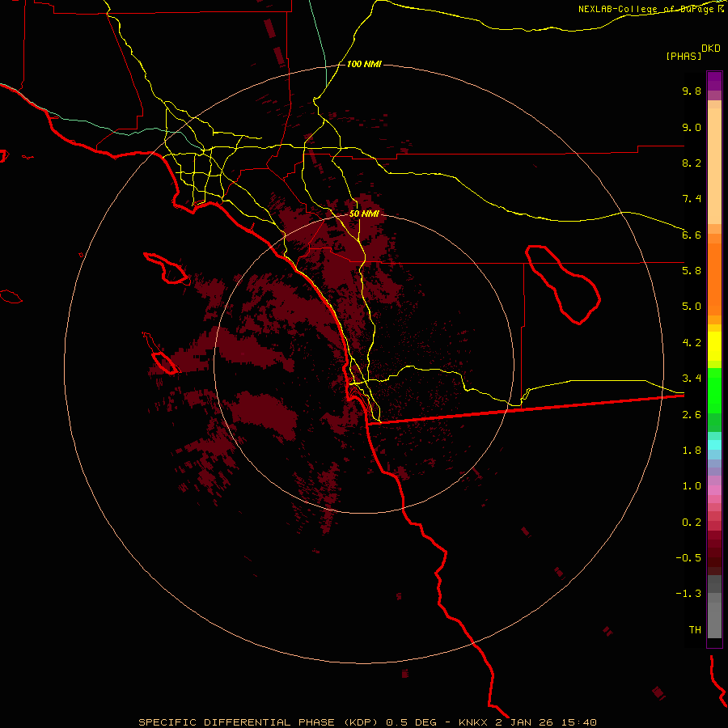Screen dimensions: 728x728
Task: Select the 7.4 value on the color scale
Action: (692, 199)
